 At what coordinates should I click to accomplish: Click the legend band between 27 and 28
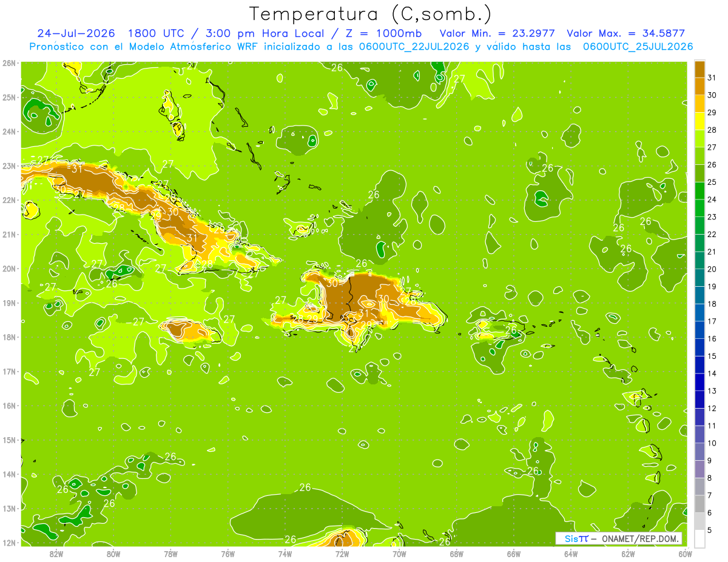pos(699,138)
